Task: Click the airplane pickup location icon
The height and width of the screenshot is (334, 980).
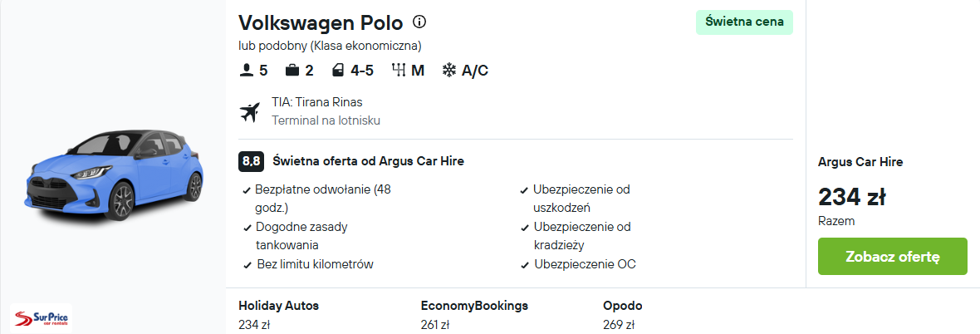Action: [x=249, y=112]
